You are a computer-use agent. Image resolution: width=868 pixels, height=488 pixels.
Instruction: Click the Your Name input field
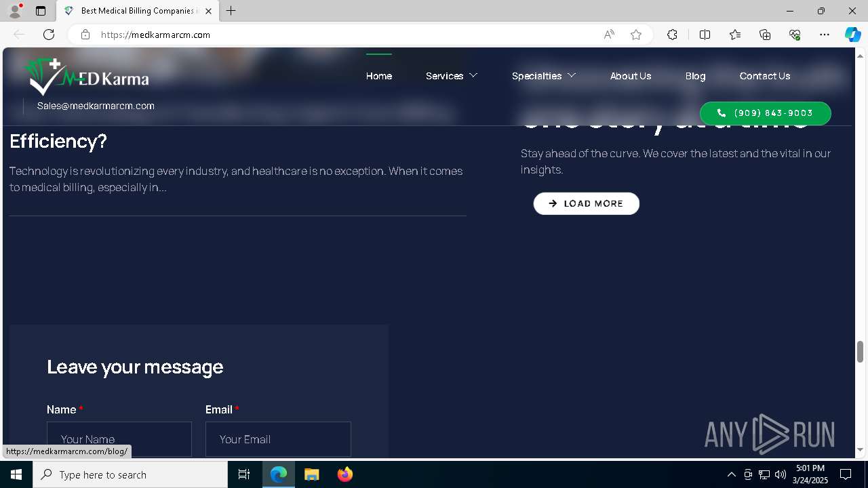tap(119, 439)
